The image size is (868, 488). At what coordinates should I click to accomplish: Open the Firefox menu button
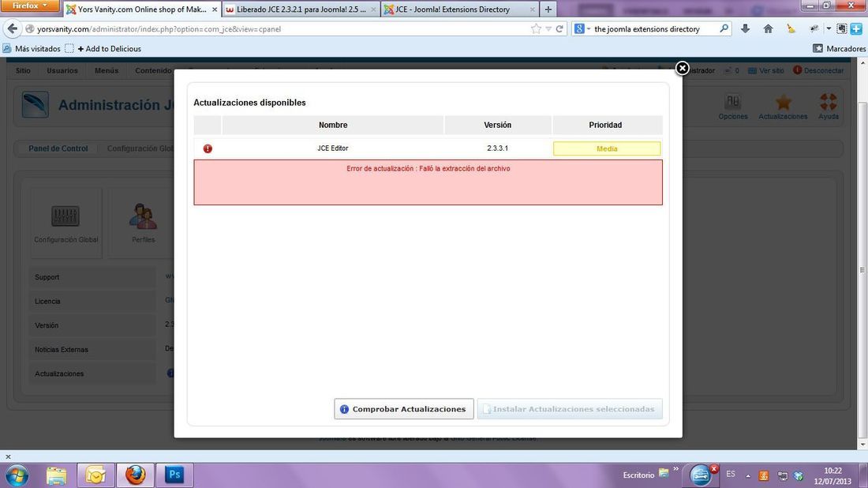tap(29, 6)
